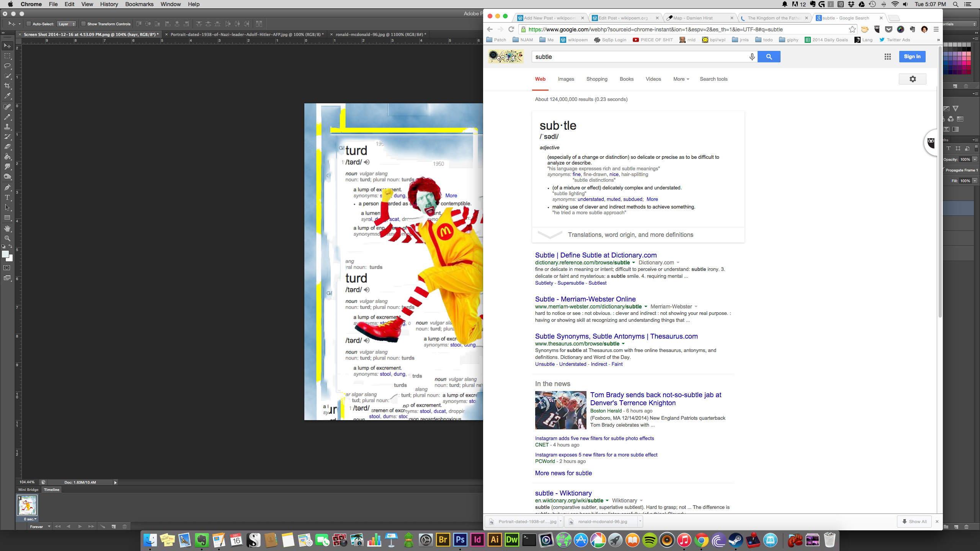Select the Eraser tool
Screen dimensions: 980x551
pyautogui.click(x=7, y=147)
